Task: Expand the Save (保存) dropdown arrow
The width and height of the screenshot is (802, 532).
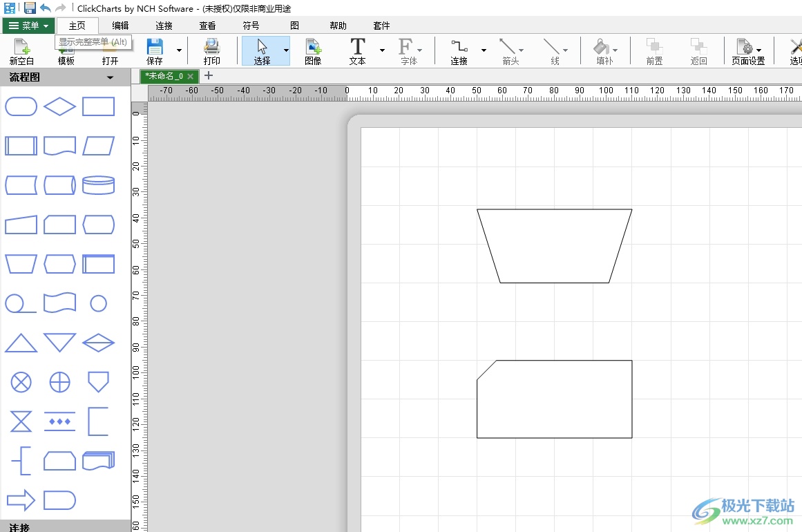Action: [179, 50]
